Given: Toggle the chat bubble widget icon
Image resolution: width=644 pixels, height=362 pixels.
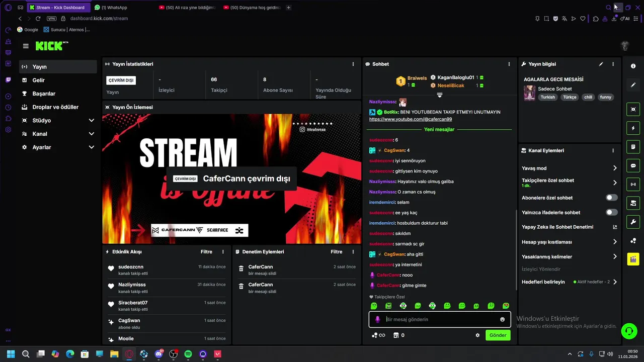Looking at the screenshot, I should pyautogui.click(x=633, y=165).
